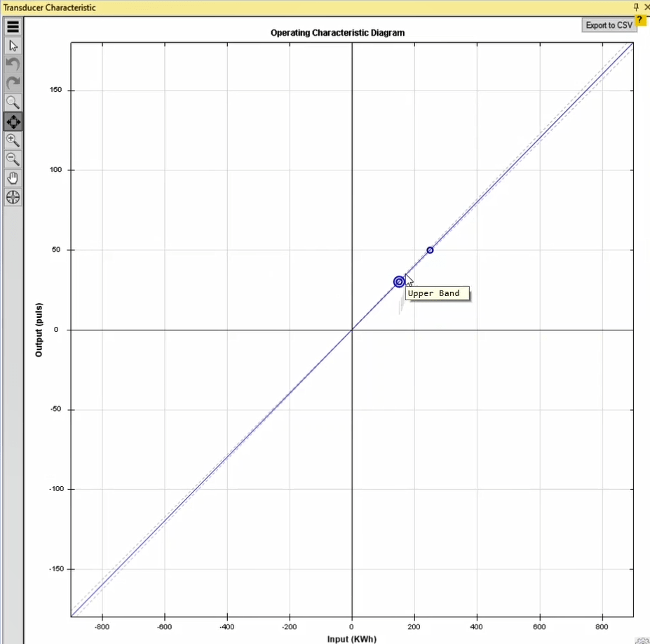Select the arrow pointer tool
This screenshot has height=644, width=650.
pyautogui.click(x=13, y=46)
